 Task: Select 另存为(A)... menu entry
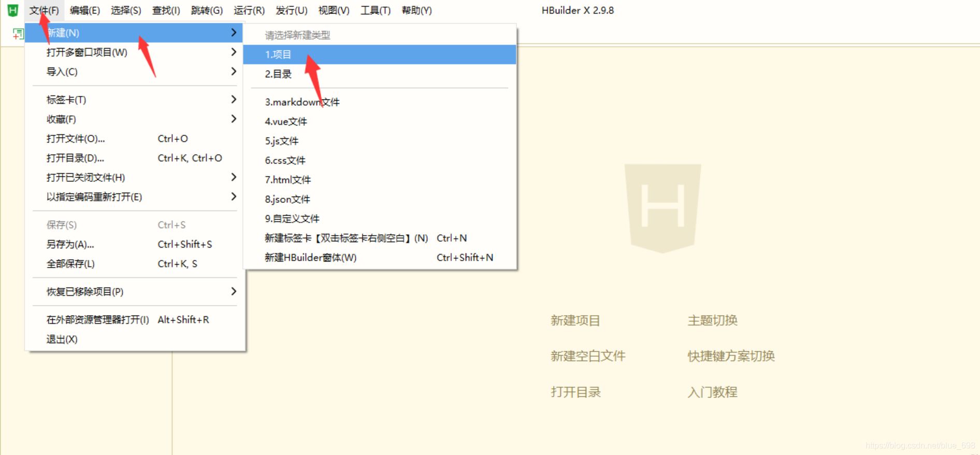[x=134, y=244]
